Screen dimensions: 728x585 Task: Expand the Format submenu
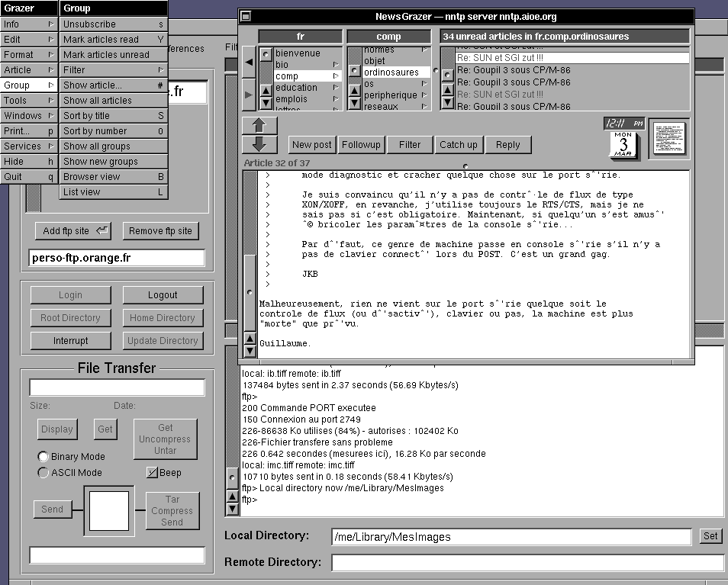coord(29,55)
